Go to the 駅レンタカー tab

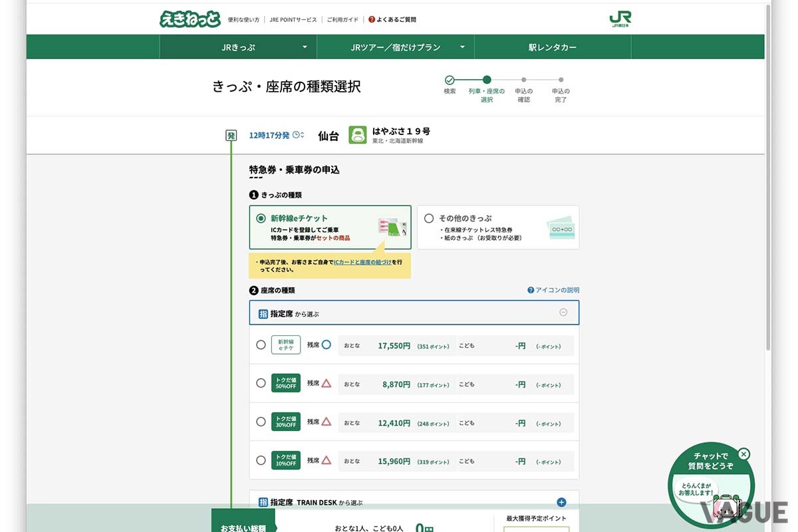point(552,47)
